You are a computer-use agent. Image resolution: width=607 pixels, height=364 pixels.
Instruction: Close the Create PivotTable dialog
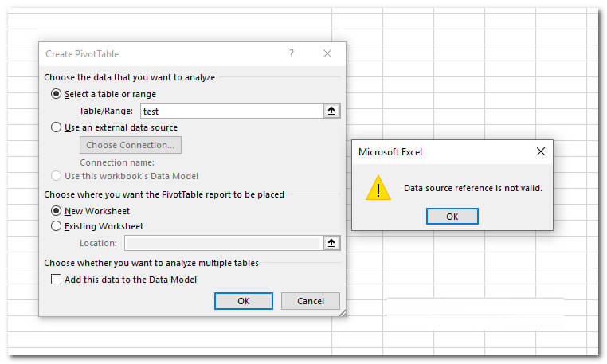click(327, 53)
